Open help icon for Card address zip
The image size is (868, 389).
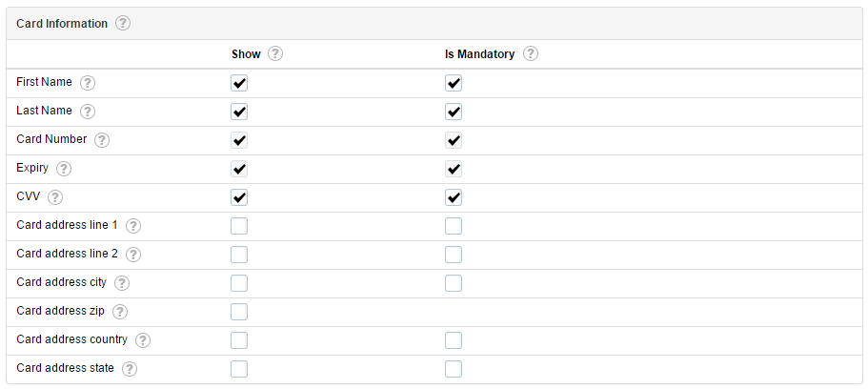pyautogui.click(x=120, y=312)
